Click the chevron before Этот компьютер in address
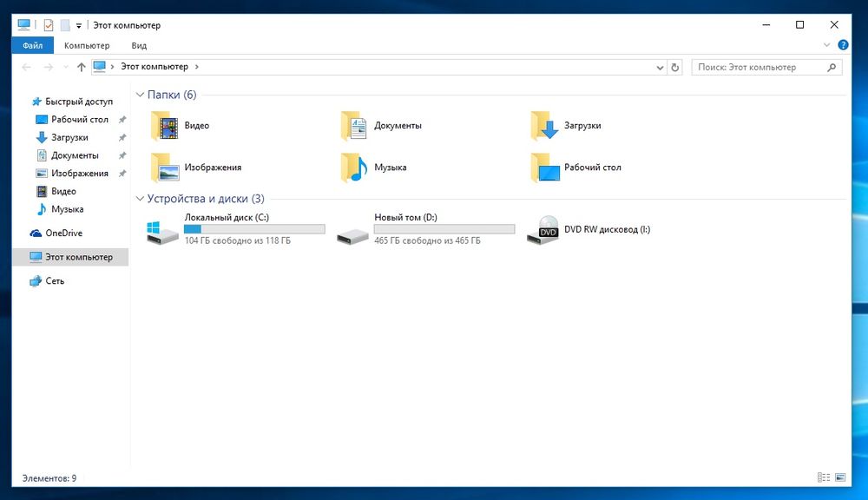 tap(112, 67)
